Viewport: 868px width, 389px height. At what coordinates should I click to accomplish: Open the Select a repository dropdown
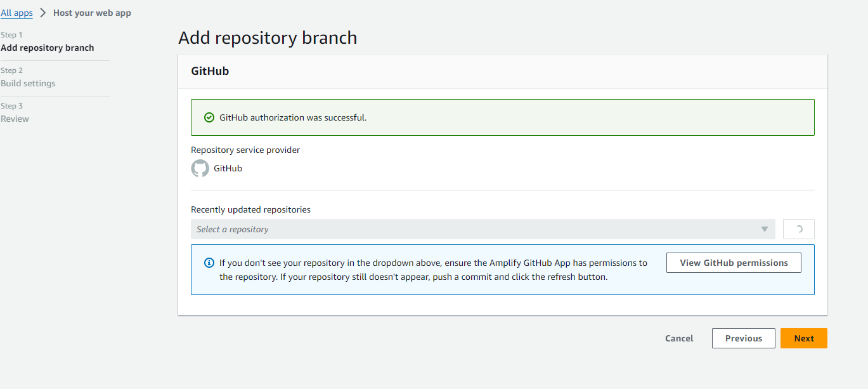[483, 229]
